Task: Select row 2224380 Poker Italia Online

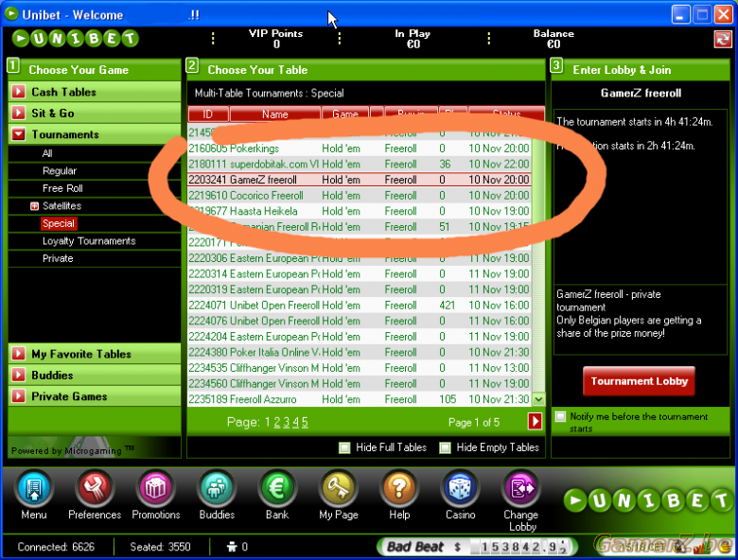Action: point(360,353)
